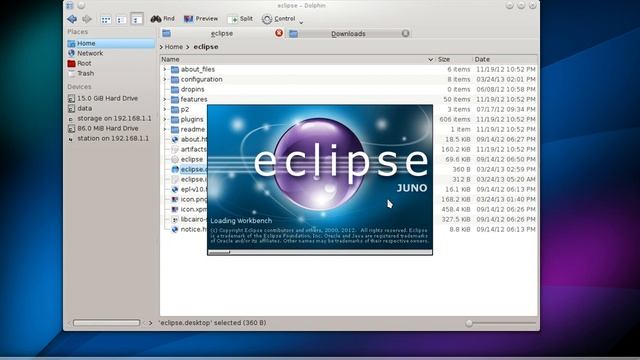Select the about_files folder icon
Screen dimensions: 640x360
click(175, 69)
